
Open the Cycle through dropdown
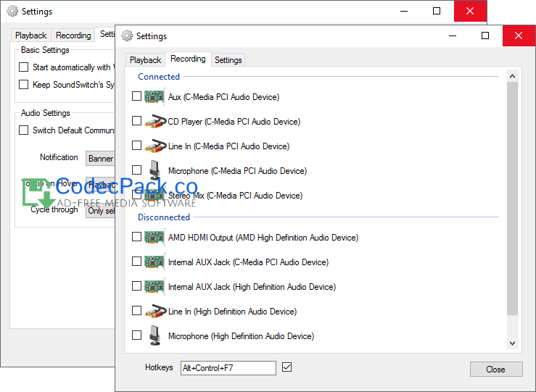[100, 211]
